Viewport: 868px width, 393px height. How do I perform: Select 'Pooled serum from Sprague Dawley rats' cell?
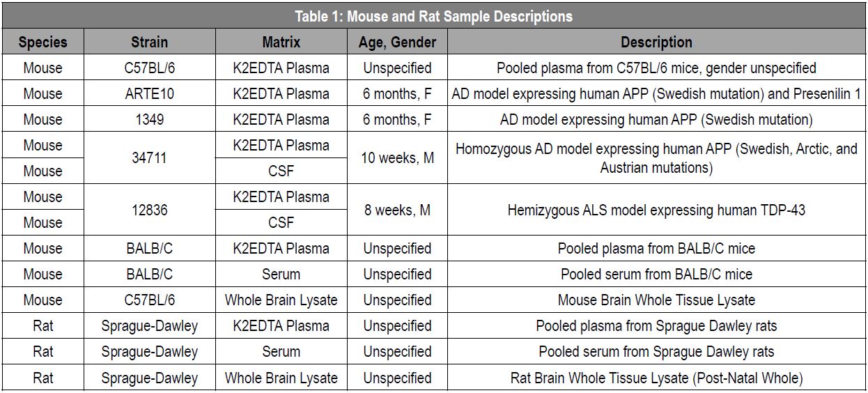[656, 351]
